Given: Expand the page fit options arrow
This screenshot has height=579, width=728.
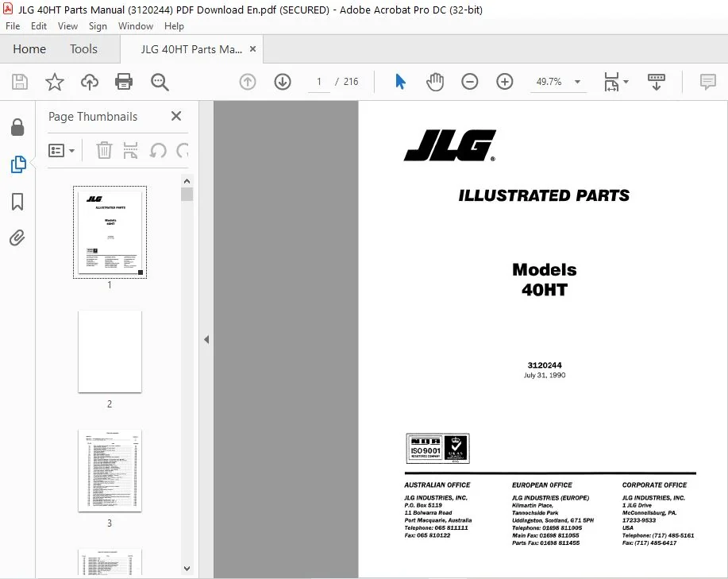Looking at the screenshot, I should [x=626, y=82].
